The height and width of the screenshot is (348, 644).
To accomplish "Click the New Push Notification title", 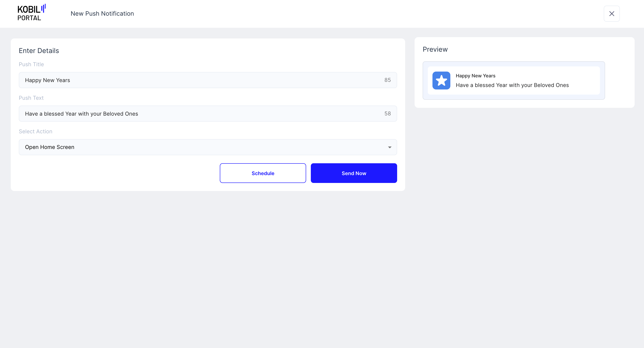I will coord(102,13).
